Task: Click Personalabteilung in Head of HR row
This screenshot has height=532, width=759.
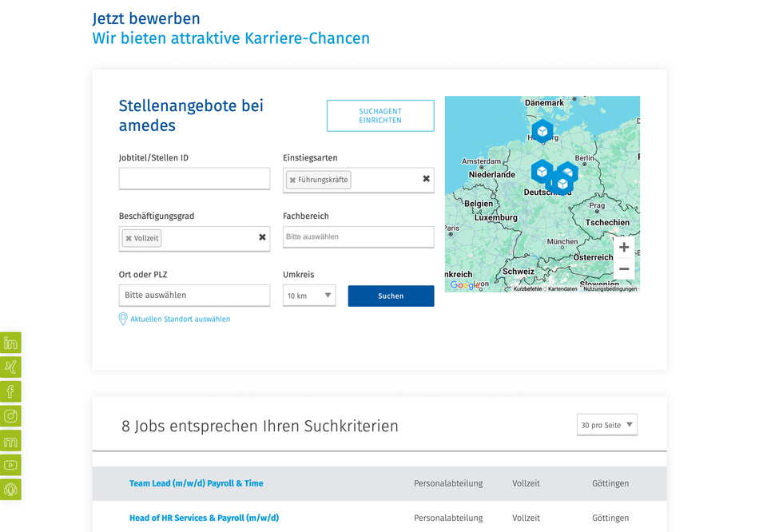Action: coord(448,518)
